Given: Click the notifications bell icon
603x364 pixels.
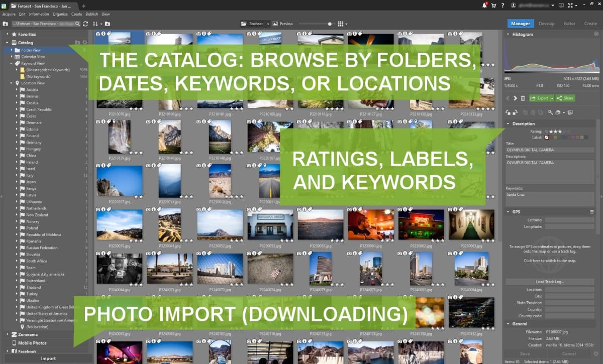Looking at the screenshot, I should coord(484,5).
